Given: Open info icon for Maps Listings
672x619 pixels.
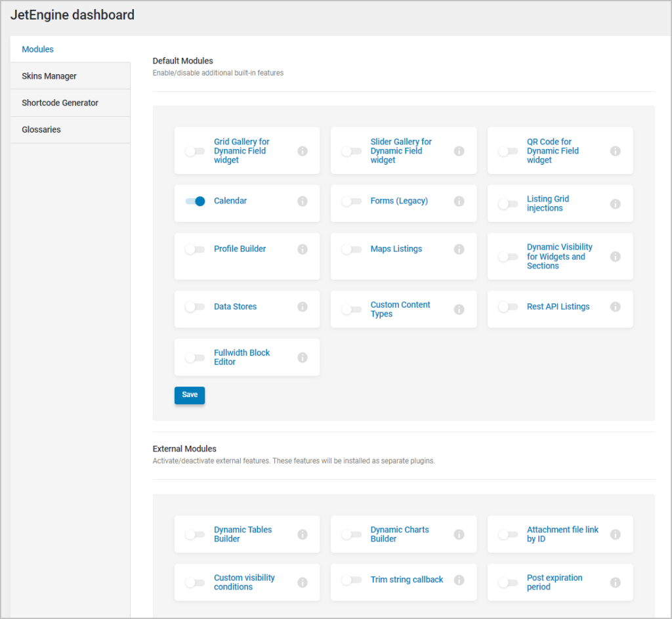Looking at the screenshot, I should [459, 249].
